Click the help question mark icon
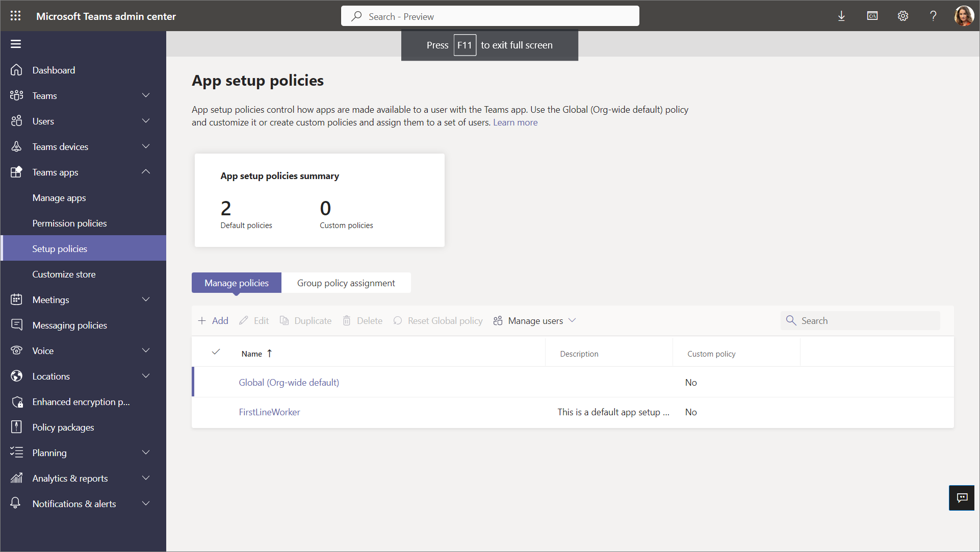This screenshot has height=552, width=980. point(933,16)
